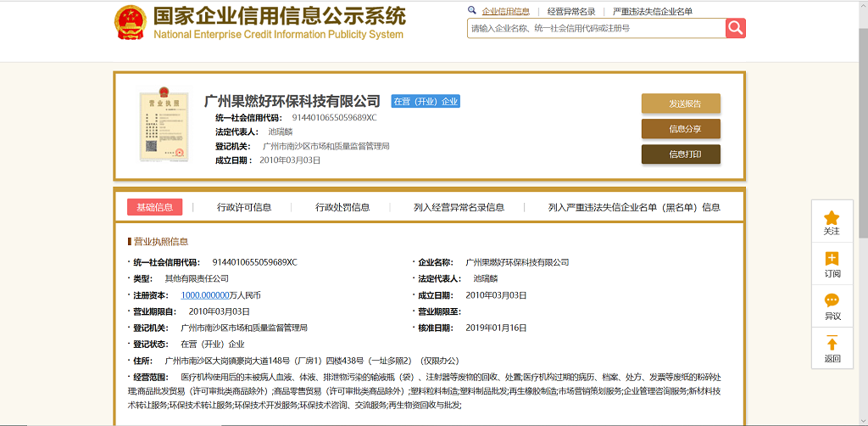Image resolution: width=868 pixels, height=426 pixels.
Task: Click magnifier icon beside 企业信用信息
Action: point(472,11)
